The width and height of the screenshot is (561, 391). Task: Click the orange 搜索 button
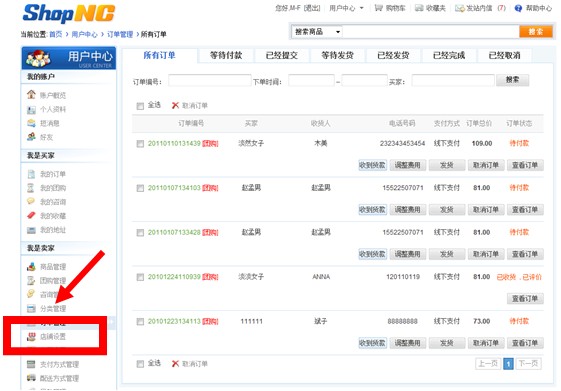click(x=536, y=31)
